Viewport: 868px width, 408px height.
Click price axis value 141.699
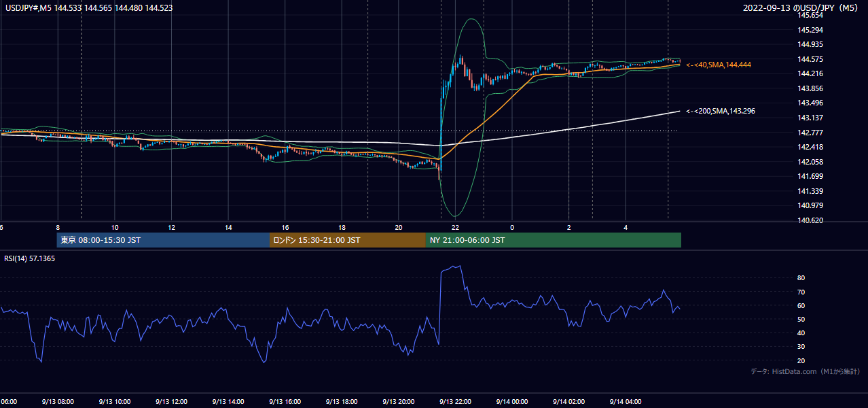pos(811,176)
